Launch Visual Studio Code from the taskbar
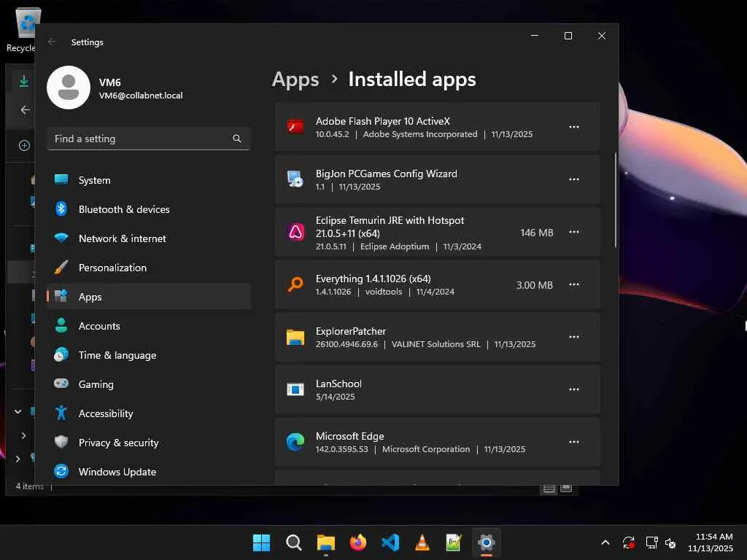This screenshot has height=560, width=747. pyautogui.click(x=390, y=542)
